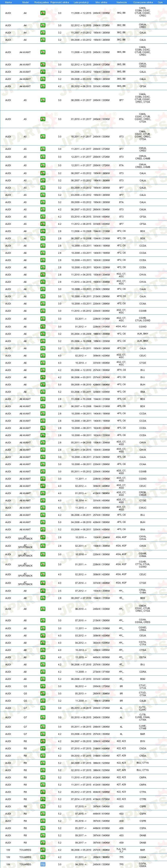Click fuel icon in Q5 3.2 CALB row
167x868 pixels.
(x=43, y=701)
